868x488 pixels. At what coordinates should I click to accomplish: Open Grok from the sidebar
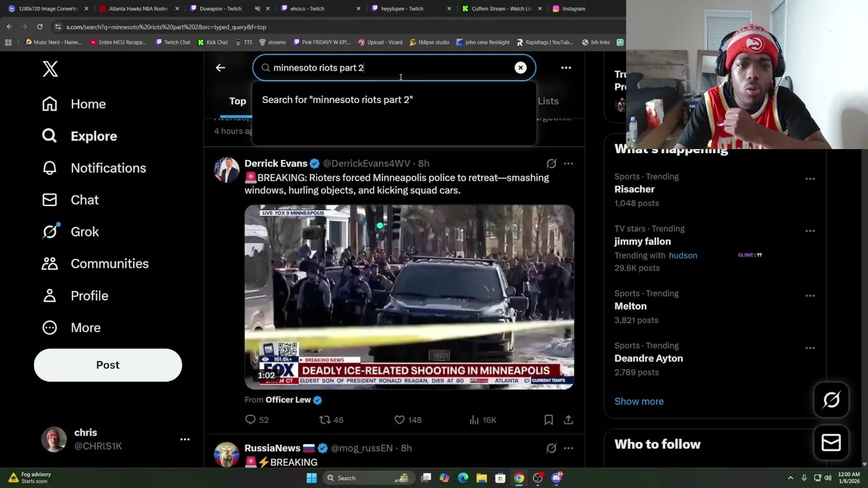tap(70, 232)
